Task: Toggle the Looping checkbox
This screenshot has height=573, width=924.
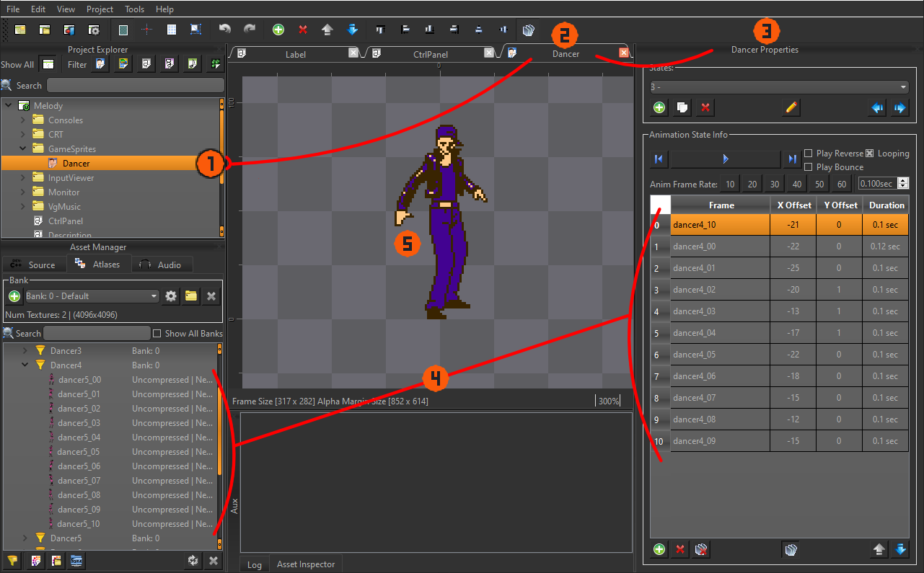Action: coord(870,154)
